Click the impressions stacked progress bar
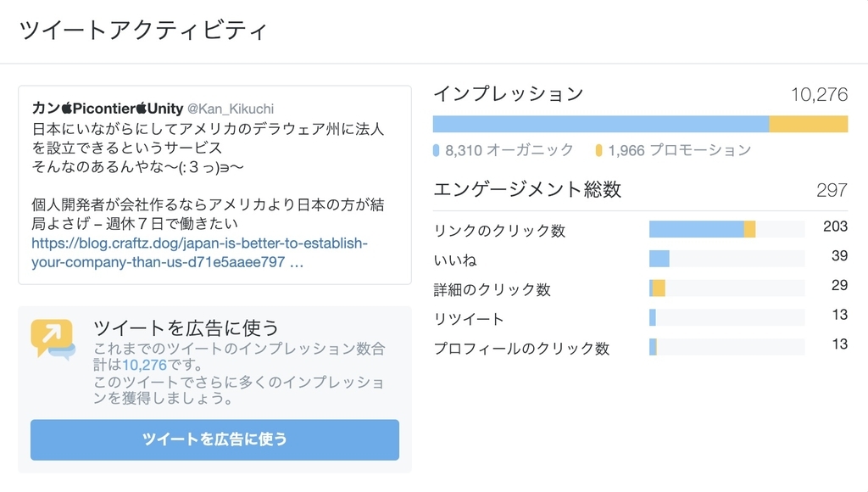Screen dimensions: 868x492 (x=640, y=124)
